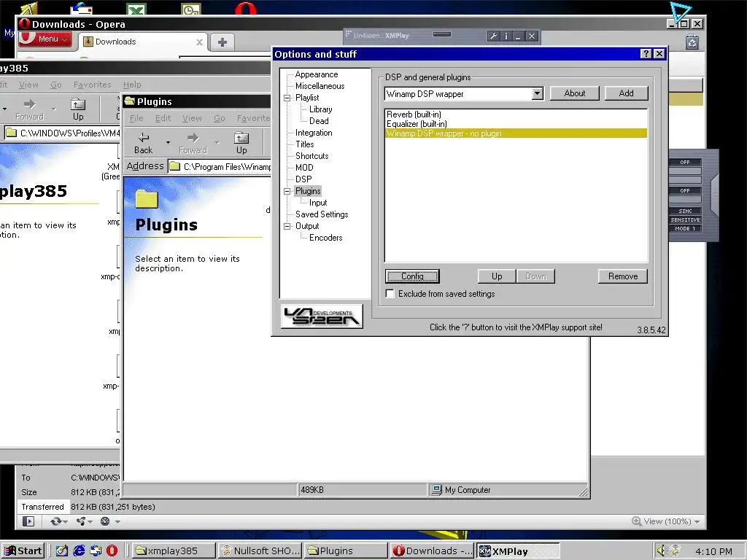The width and height of the screenshot is (747, 560).
Task: Open the Forward history dropdown arrow in Plugins window
Action: pos(217,142)
